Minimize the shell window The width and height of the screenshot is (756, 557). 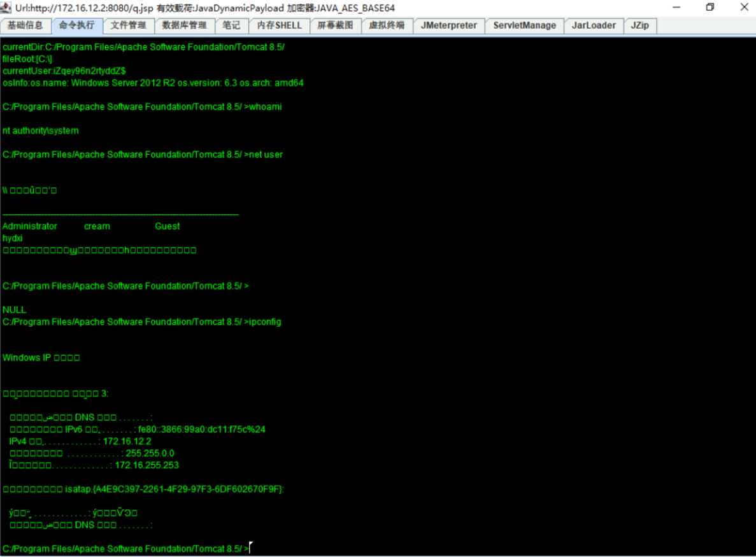(676, 7)
